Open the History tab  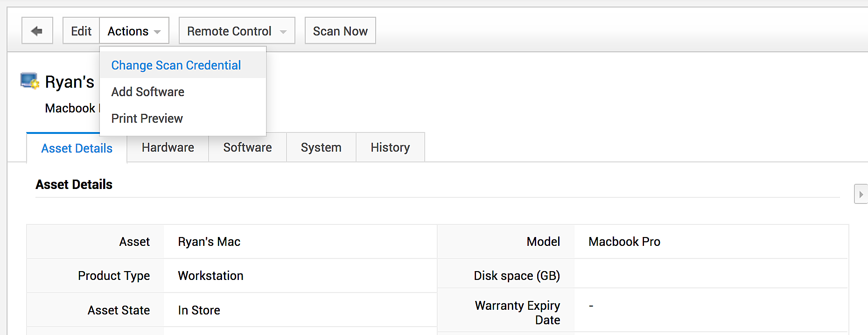(390, 147)
